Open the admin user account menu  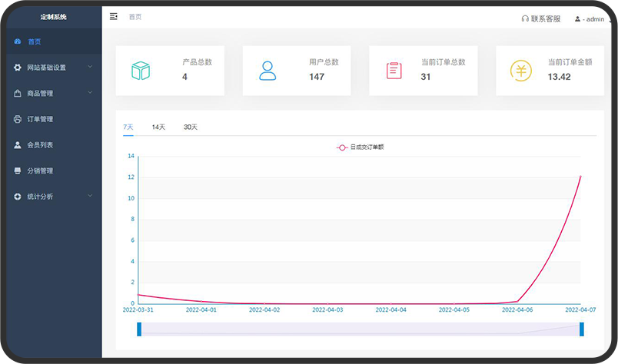[590, 18]
